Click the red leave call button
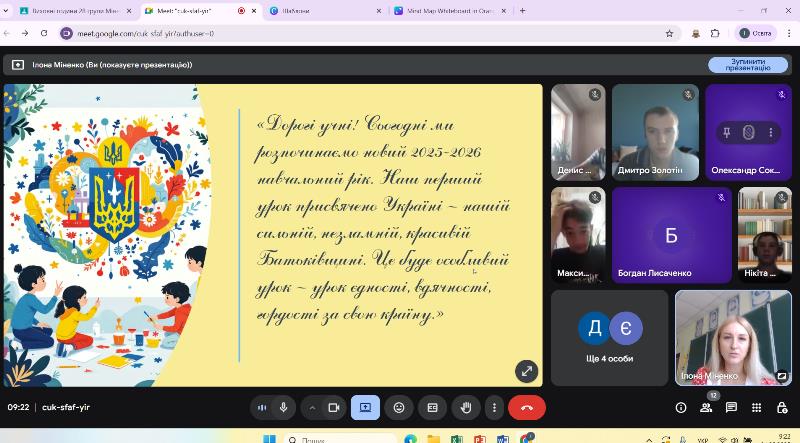The width and height of the screenshot is (800, 443). tap(527, 408)
